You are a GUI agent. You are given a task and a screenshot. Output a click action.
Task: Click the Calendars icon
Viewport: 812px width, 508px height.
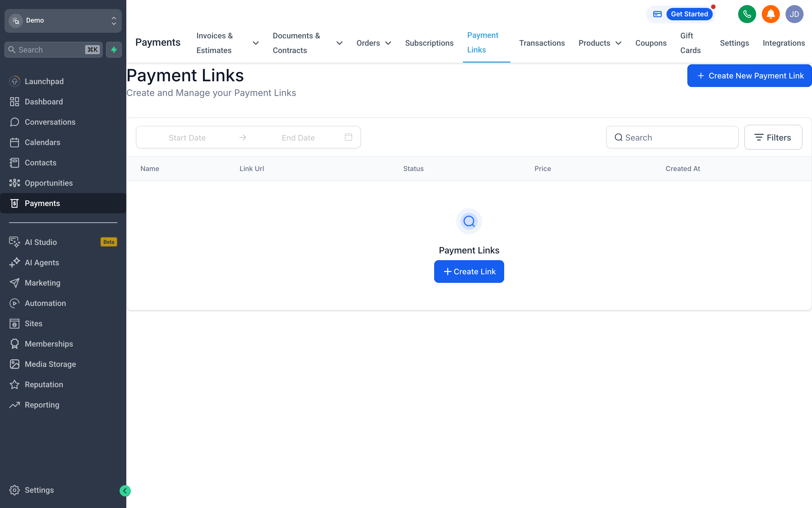14,143
